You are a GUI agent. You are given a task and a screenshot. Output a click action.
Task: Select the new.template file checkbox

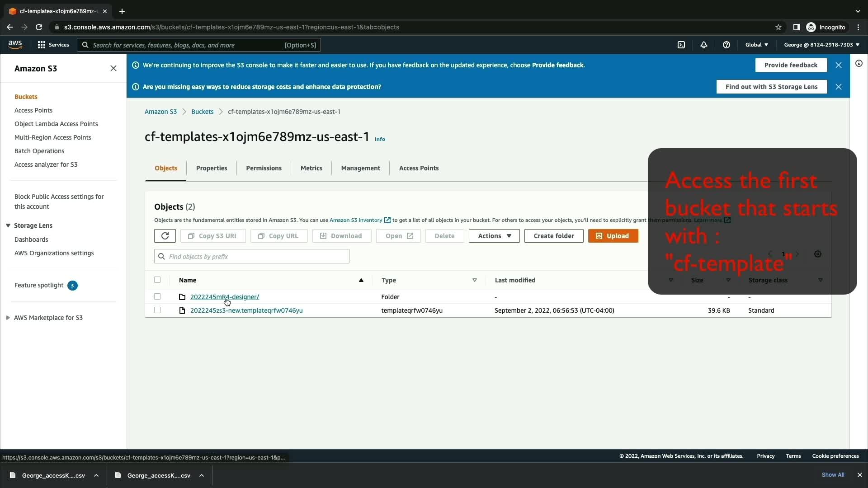point(157,310)
